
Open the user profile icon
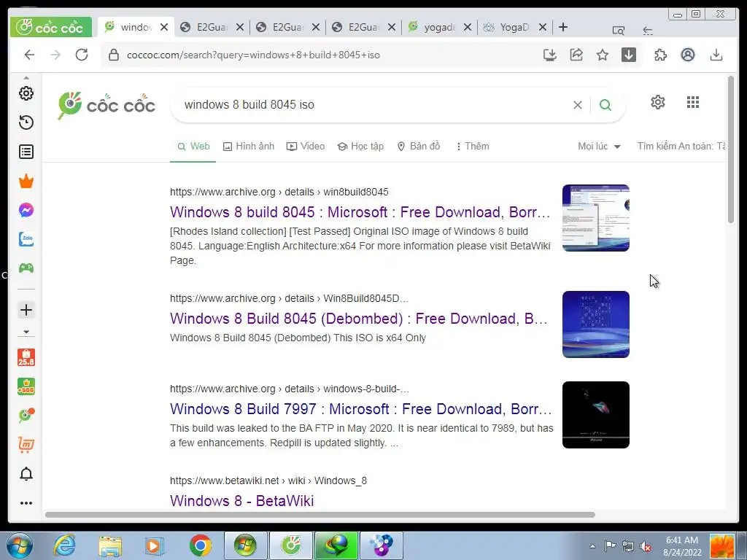tap(687, 55)
